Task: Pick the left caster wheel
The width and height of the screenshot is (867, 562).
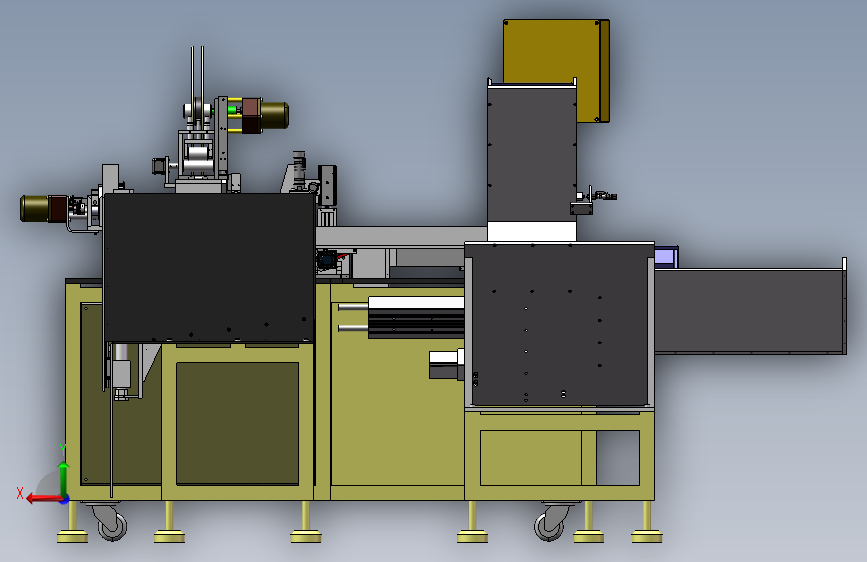Action: pos(110,523)
